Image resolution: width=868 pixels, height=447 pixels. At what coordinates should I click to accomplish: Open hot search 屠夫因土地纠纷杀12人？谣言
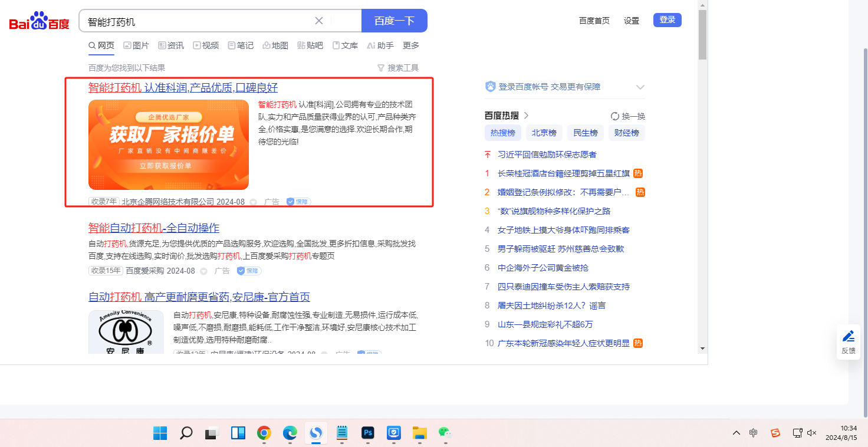(x=552, y=305)
